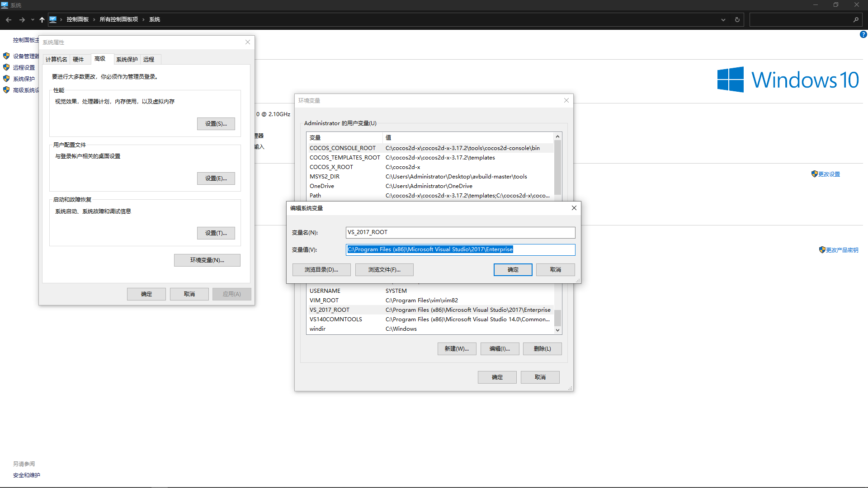Click 环境变量(N)... button

tap(207, 260)
